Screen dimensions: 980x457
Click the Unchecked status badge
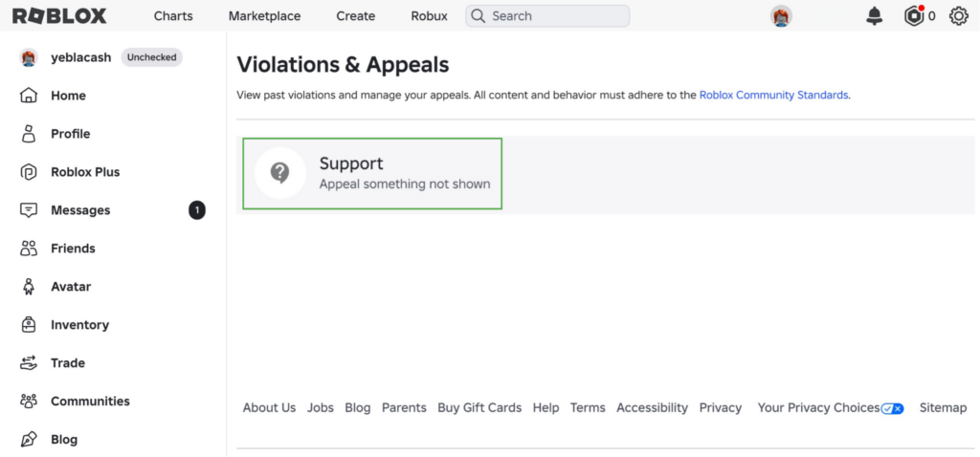tap(152, 57)
